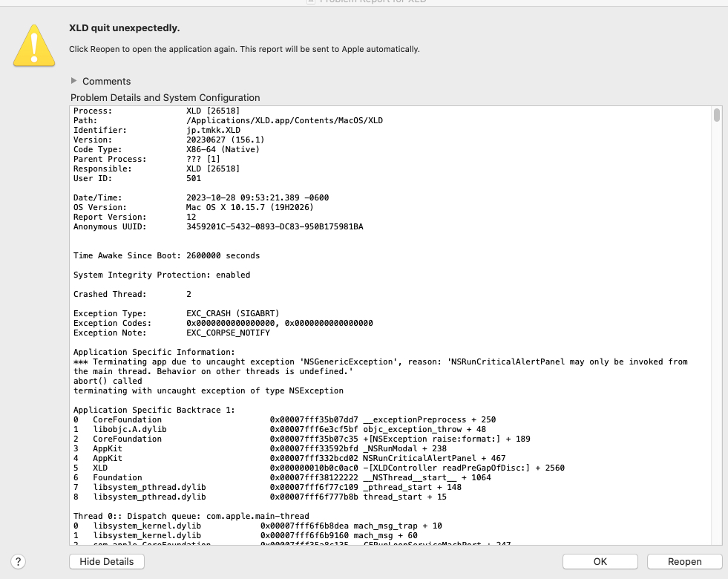Viewport: 728px width, 579px height.
Task: Click 'System Integrity Protection: enabled' line
Action: click(162, 275)
